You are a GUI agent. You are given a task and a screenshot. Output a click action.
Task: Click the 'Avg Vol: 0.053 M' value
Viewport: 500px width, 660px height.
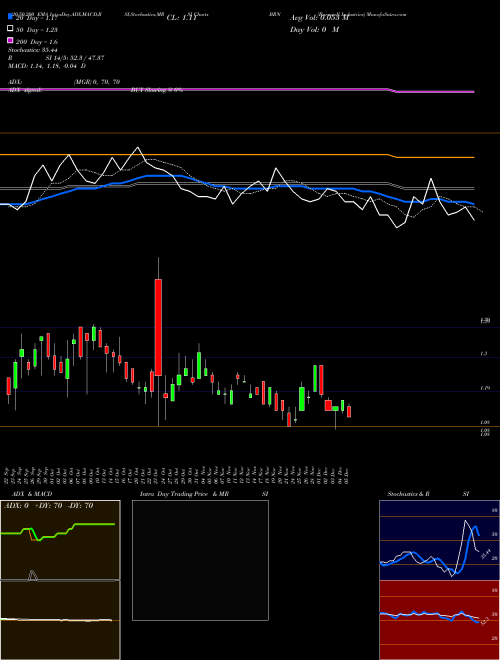319,18
